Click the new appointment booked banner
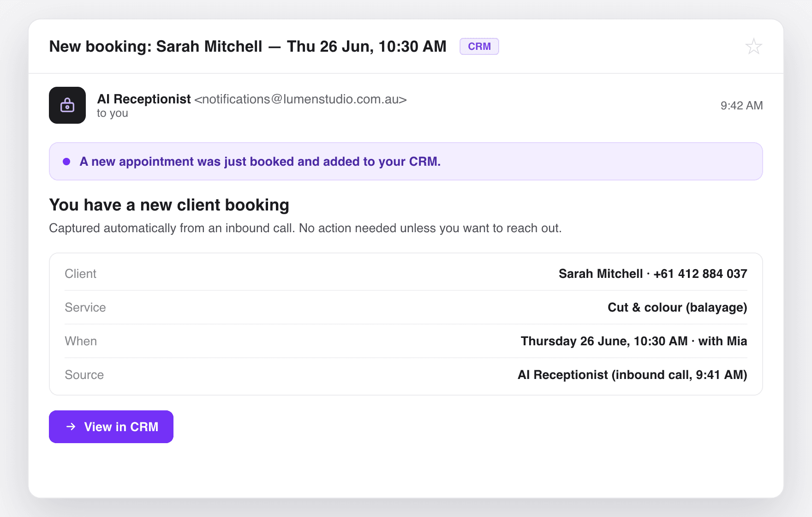Screen dimensions: 812x517 point(406,162)
